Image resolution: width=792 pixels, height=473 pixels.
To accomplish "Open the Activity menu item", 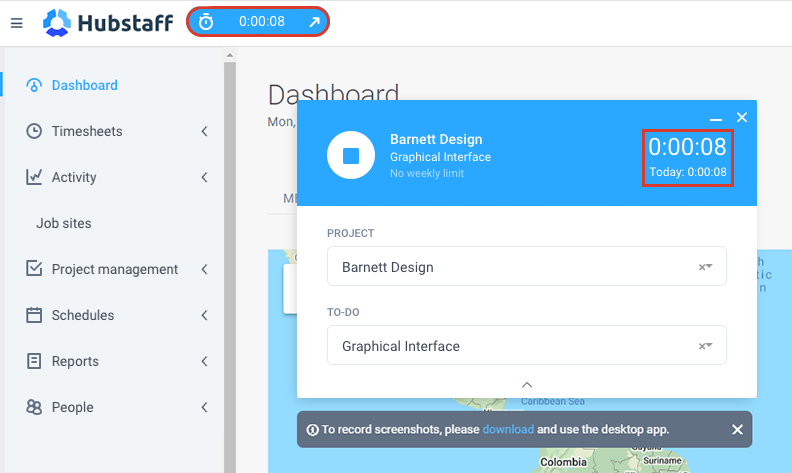I will pyautogui.click(x=74, y=177).
